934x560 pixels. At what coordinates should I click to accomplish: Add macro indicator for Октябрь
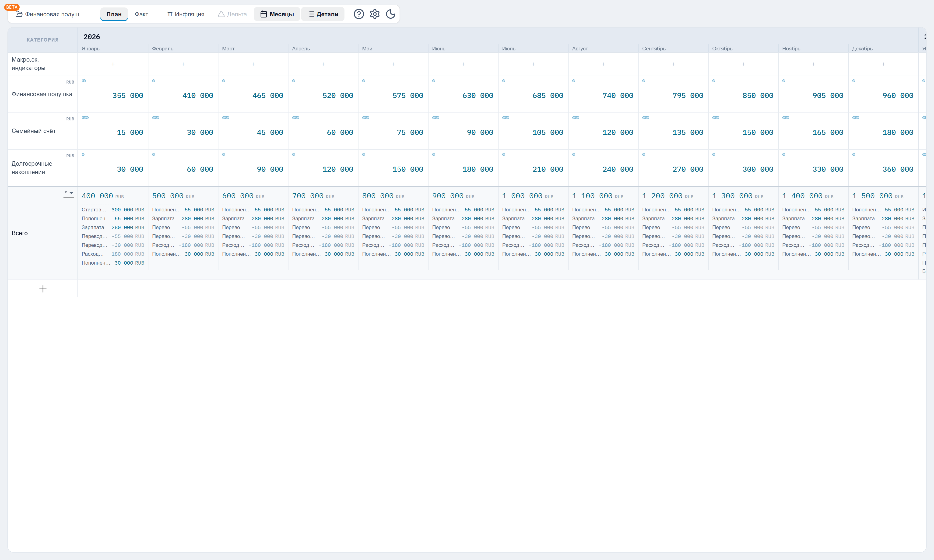point(743,64)
